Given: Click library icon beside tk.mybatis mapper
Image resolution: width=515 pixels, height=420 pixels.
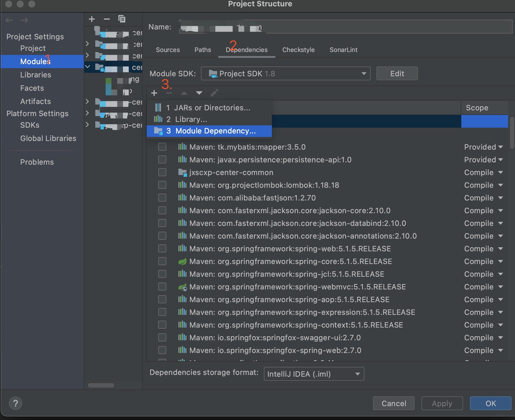Looking at the screenshot, I should pyautogui.click(x=182, y=147).
